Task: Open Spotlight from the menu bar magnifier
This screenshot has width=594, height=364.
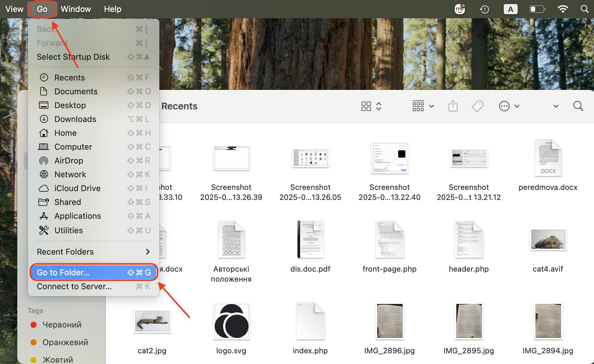Action: pyautogui.click(x=584, y=9)
